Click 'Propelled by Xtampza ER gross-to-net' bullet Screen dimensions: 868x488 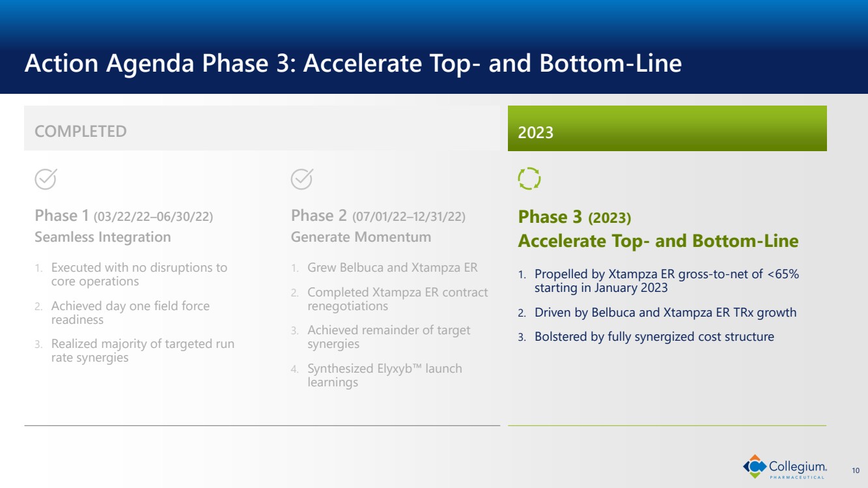pos(666,281)
